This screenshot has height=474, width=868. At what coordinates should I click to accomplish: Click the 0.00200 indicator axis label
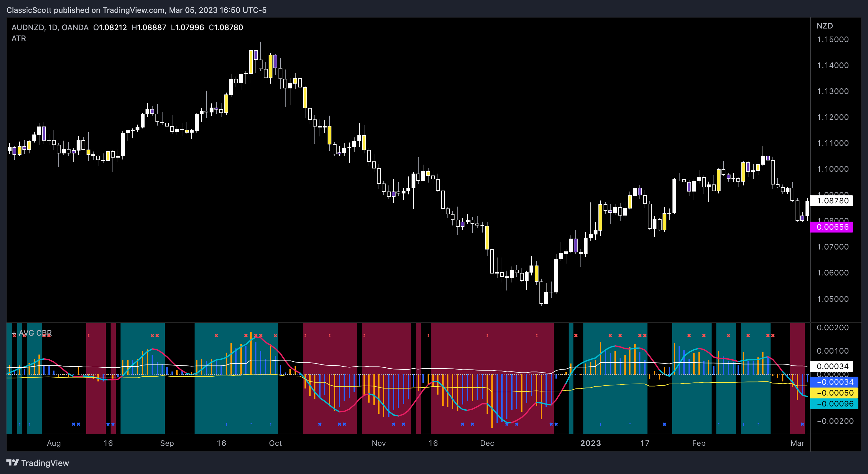click(x=833, y=328)
